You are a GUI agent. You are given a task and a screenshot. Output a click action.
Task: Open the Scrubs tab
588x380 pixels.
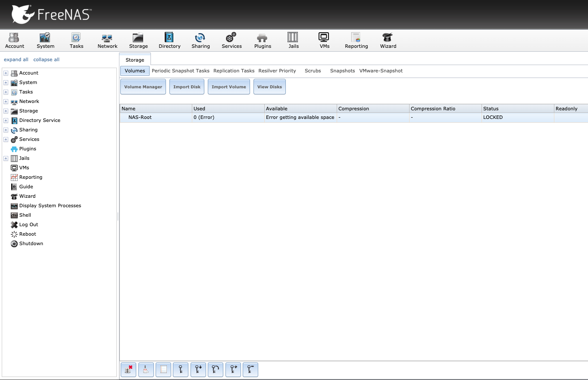(313, 71)
